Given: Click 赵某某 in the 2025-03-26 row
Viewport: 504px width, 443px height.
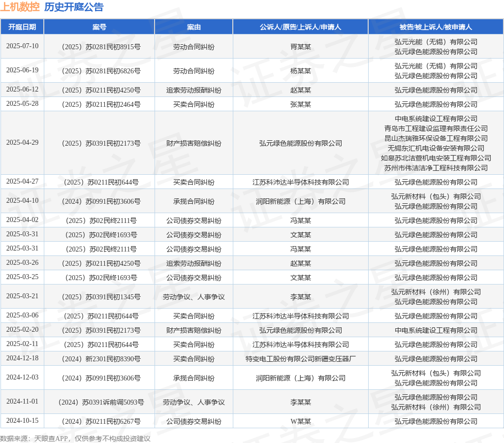Looking at the screenshot, I should (301, 264).
